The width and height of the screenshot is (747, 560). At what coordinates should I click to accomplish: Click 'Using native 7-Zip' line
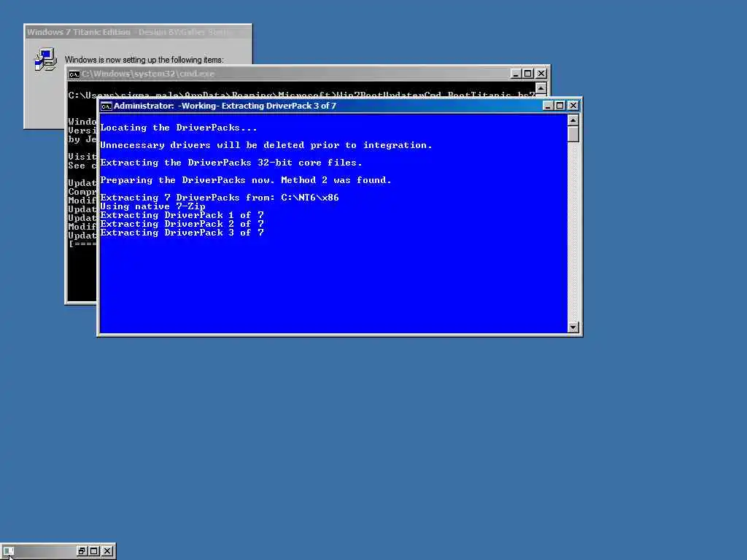[152, 206]
